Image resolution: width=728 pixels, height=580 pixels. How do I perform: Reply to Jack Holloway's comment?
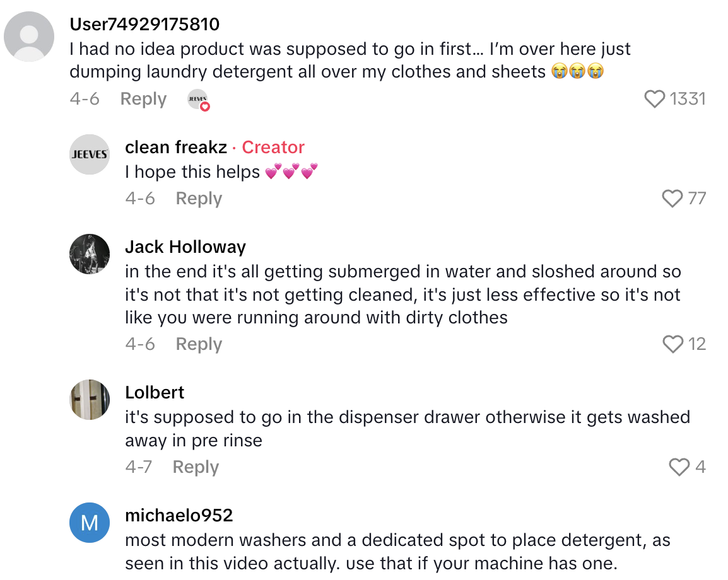tap(199, 344)
